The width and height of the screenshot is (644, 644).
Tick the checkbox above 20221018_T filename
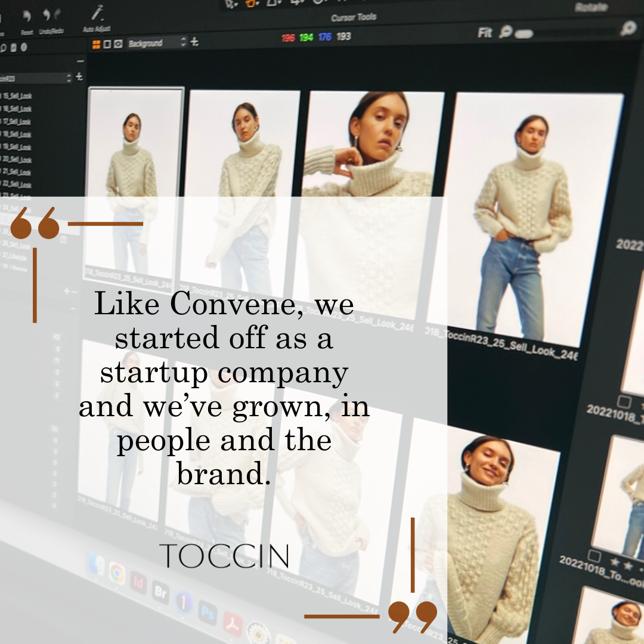pos(624,401)
